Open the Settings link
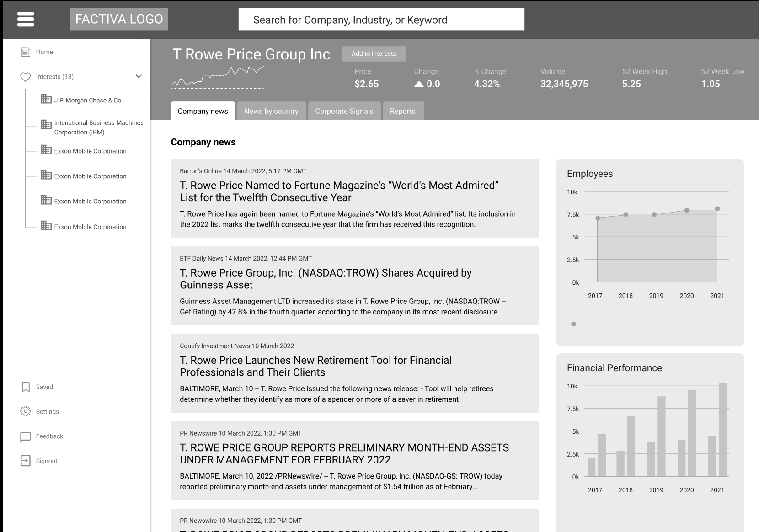The width and height of the screenshot is (759, 532). coord(48,412)
